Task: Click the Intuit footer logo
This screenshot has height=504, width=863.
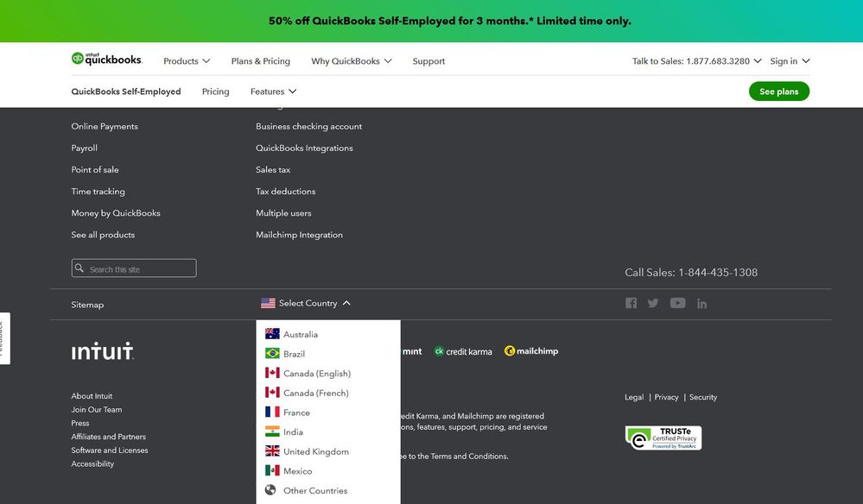Action: (x=103, y=350)
